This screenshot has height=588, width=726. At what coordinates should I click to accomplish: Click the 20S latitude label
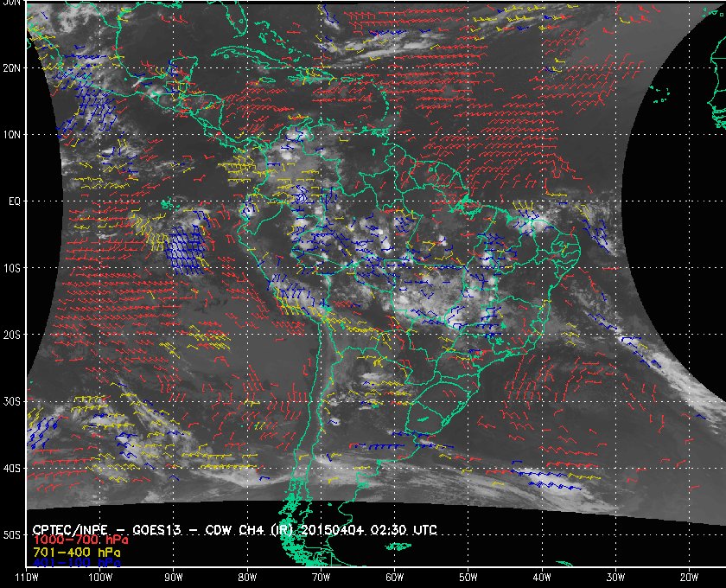[x=12, y=335]
